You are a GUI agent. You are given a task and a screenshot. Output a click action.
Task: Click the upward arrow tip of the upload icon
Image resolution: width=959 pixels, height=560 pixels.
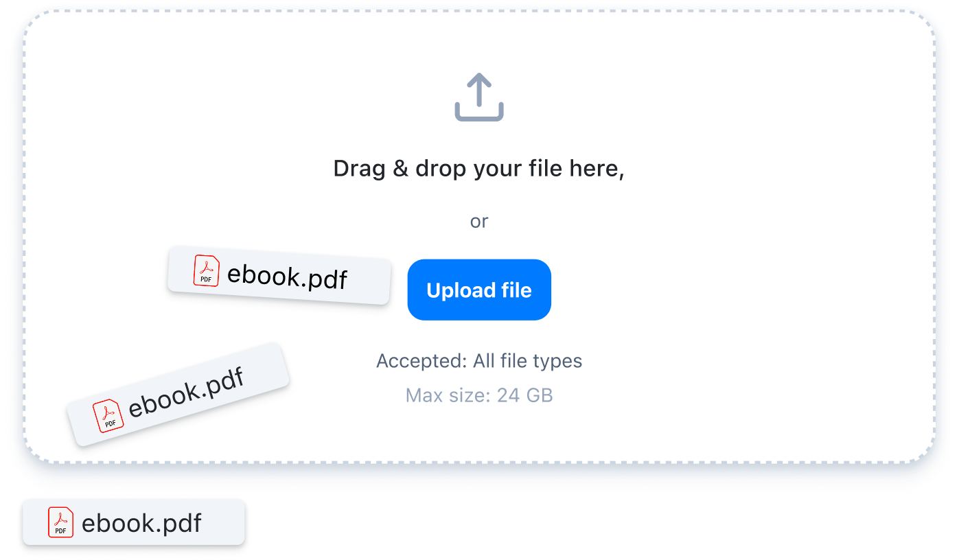click(x=479, y=80)
